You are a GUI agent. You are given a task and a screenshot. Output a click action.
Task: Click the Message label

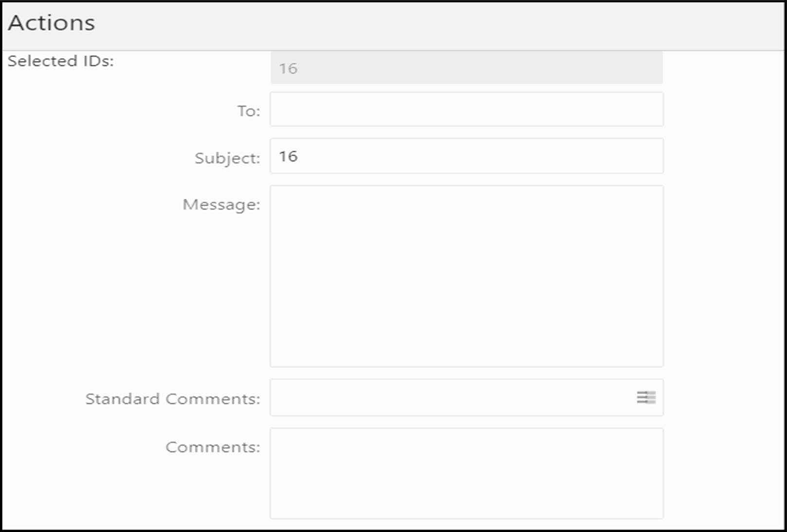(221, 204)
